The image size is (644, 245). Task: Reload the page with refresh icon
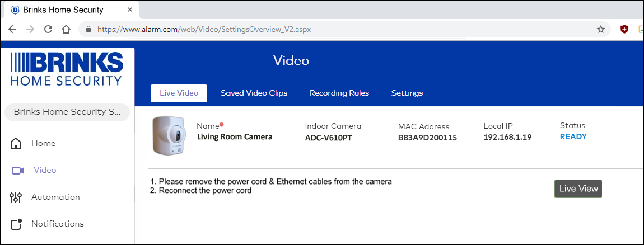click(x=48, y=29)
